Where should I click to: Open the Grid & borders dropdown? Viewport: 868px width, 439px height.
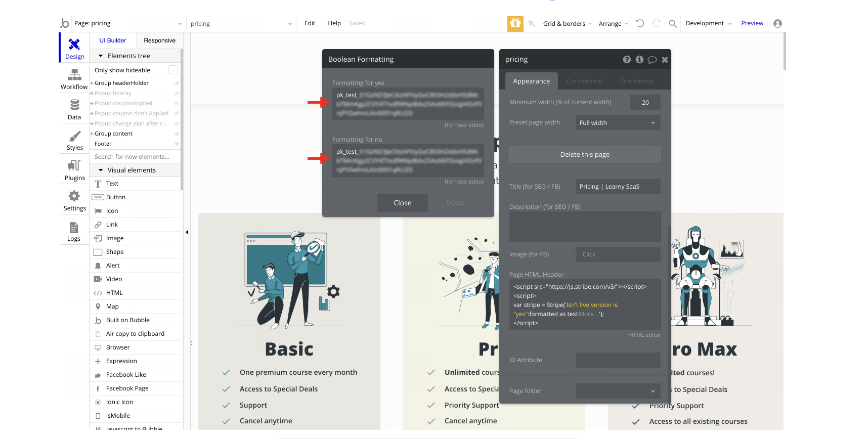click(x=567, y=24)
